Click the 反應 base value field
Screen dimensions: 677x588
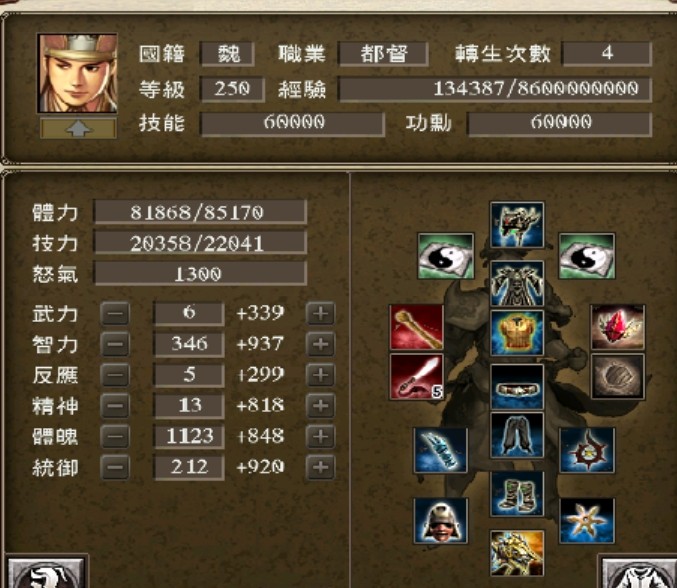[x=189, y=375]
